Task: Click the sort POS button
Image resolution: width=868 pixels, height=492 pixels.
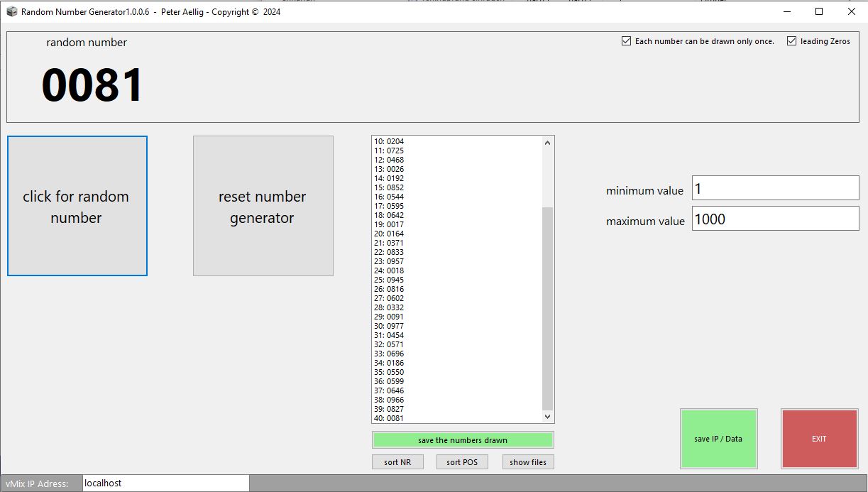Action: 462,462
